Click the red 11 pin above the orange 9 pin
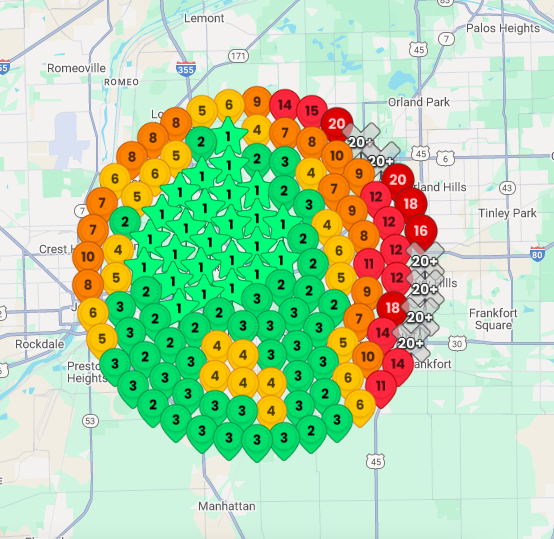The width and height of the screenshot is (554, 539). click(x=369, y=264)
